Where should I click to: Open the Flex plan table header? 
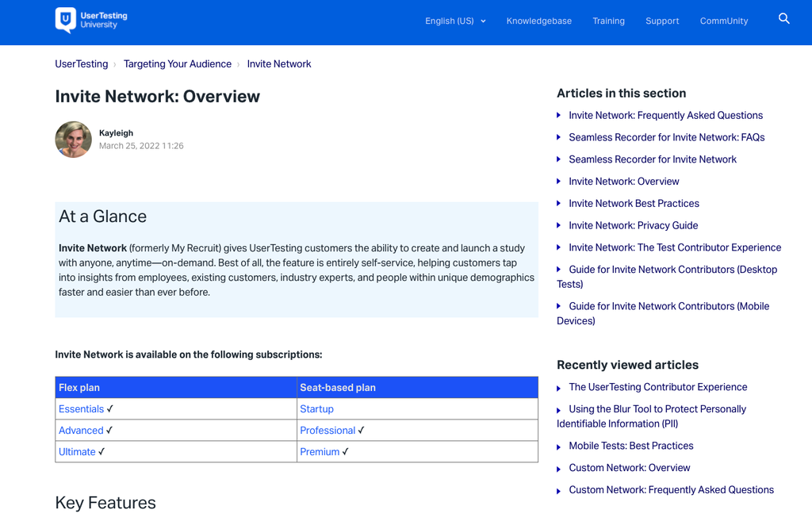tap(79, 387)
